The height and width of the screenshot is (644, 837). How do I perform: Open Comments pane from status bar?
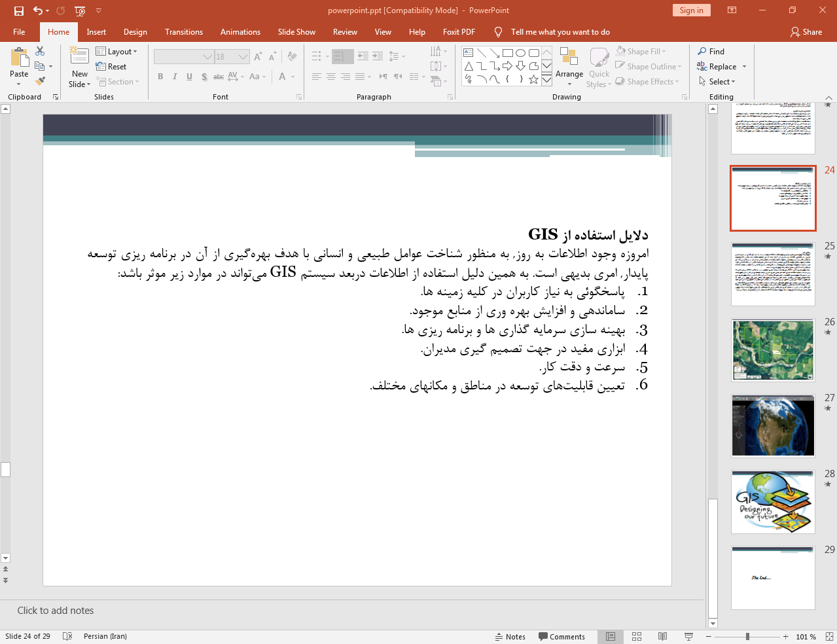(561, 636)
